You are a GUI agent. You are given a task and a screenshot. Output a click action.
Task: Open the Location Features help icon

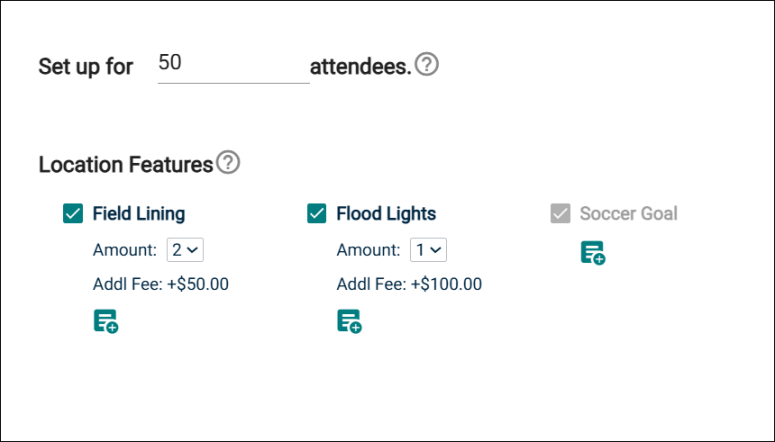tap(228, 162)
